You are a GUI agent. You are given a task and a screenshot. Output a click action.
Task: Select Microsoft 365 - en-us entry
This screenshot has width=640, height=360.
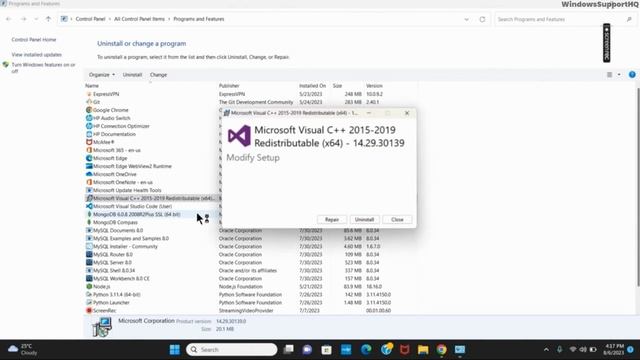coord(116,150)
